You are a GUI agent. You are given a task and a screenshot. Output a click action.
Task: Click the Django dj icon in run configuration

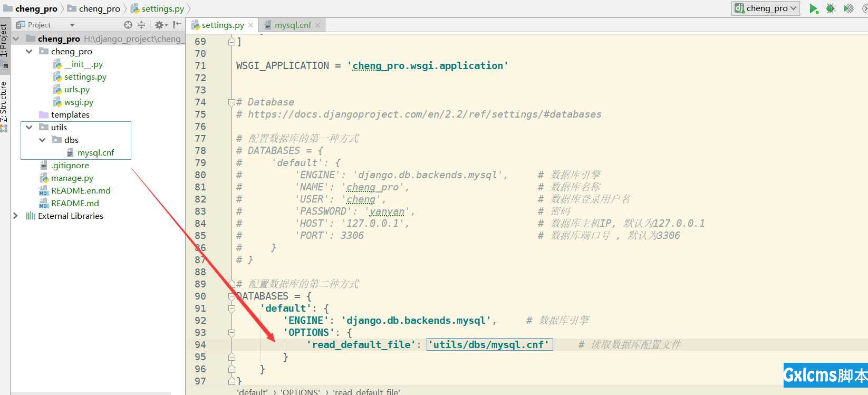point(739,8)
